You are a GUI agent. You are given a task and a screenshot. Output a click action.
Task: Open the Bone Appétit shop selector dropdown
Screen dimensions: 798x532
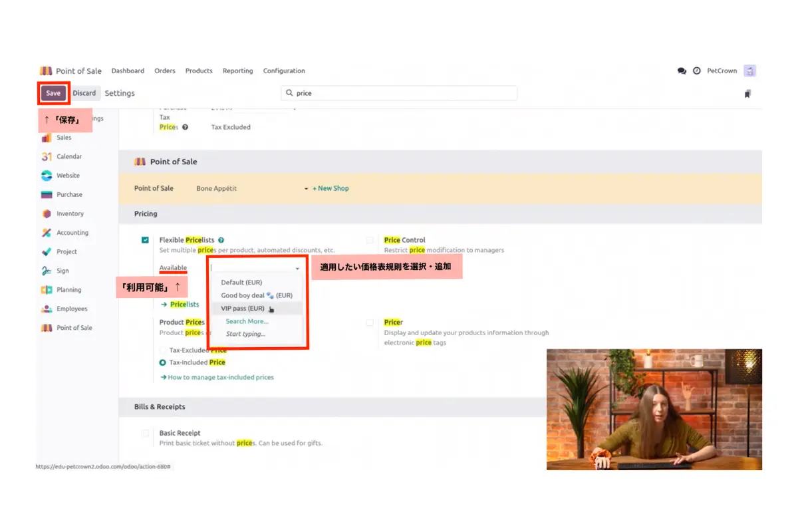click(306, 189)
